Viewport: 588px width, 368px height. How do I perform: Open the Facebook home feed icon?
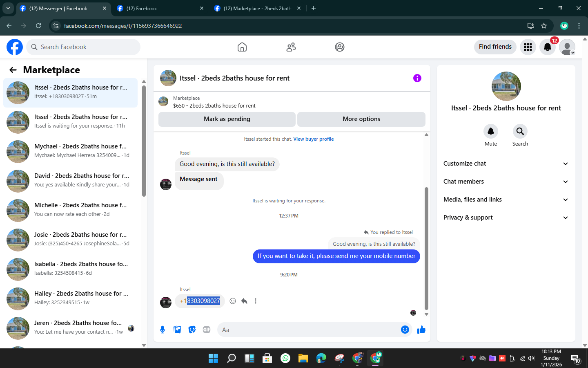pos(242,47)
